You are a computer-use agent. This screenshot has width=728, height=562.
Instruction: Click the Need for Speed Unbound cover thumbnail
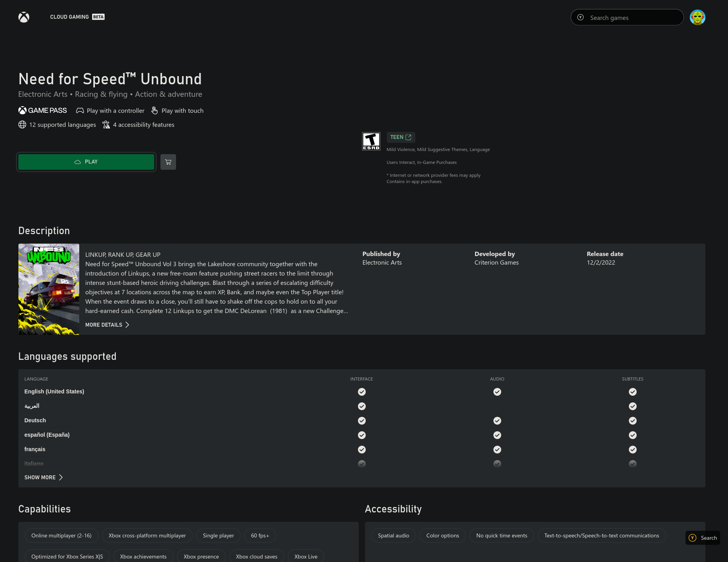(x=49, y=289)
